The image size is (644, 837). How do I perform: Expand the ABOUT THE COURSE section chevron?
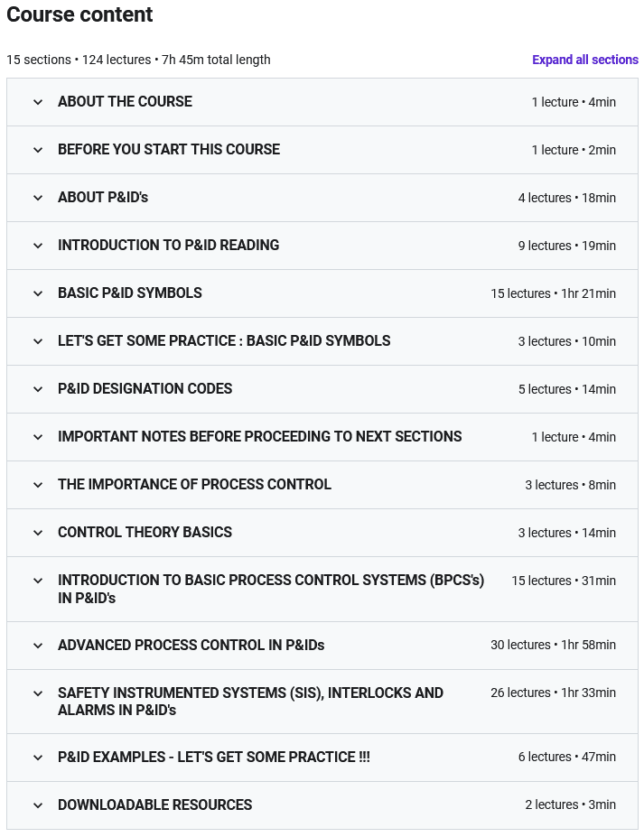[x=38, y=102]
